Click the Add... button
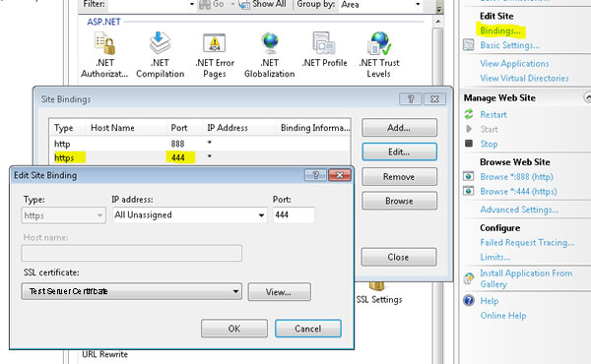The width and height of the screenshot is (591, 364). point(399,128)
